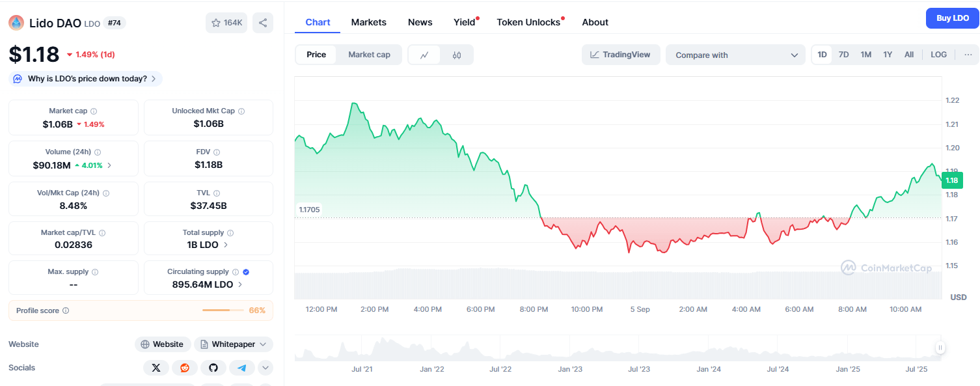Click the 0.02836 Market cap/TVL value

point(74,245)
